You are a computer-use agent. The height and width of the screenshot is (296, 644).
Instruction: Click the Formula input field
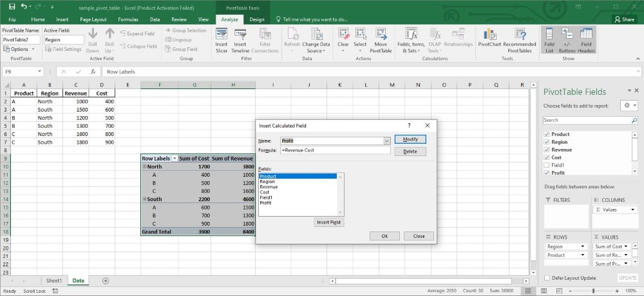pyautogui.click(x=335, y=150)
